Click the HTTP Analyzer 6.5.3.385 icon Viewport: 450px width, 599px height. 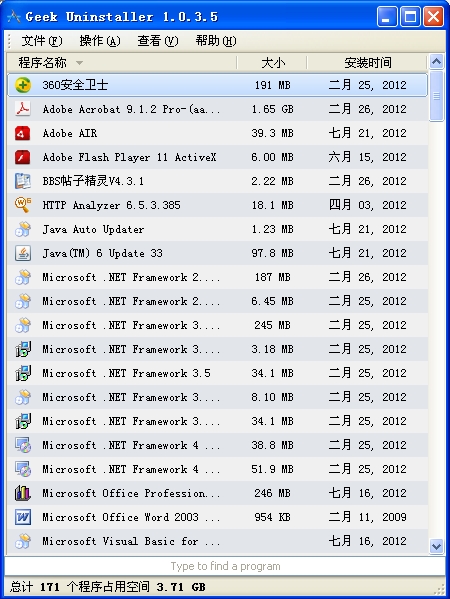pyautogui.click(x=23, y=205)
